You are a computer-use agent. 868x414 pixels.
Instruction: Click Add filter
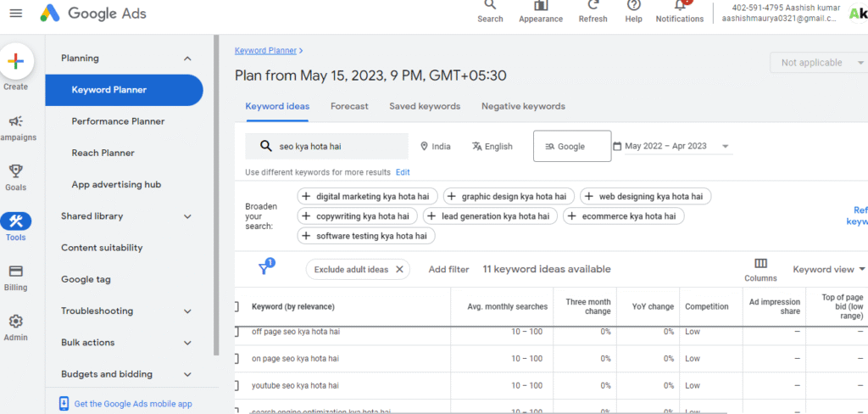pyautogui.click(x=449, y=269)
